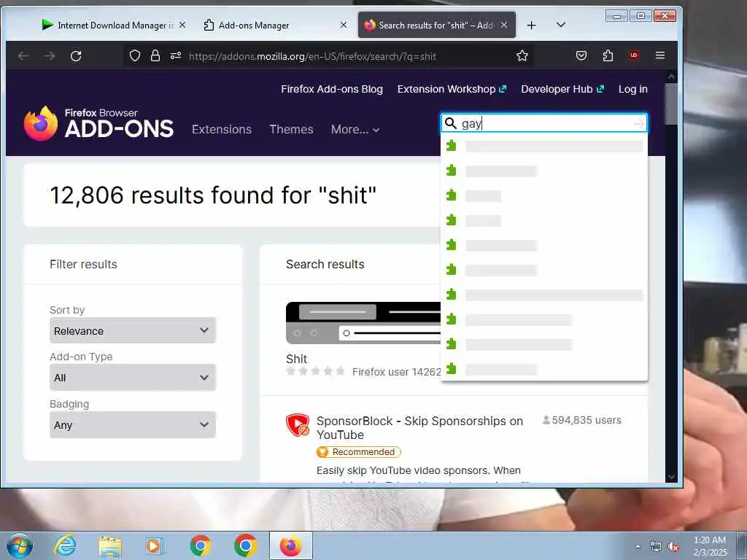The height and width of the screenshot is (560, 747).
Task: Click the search magnifier icon
Action: point(451,123)
